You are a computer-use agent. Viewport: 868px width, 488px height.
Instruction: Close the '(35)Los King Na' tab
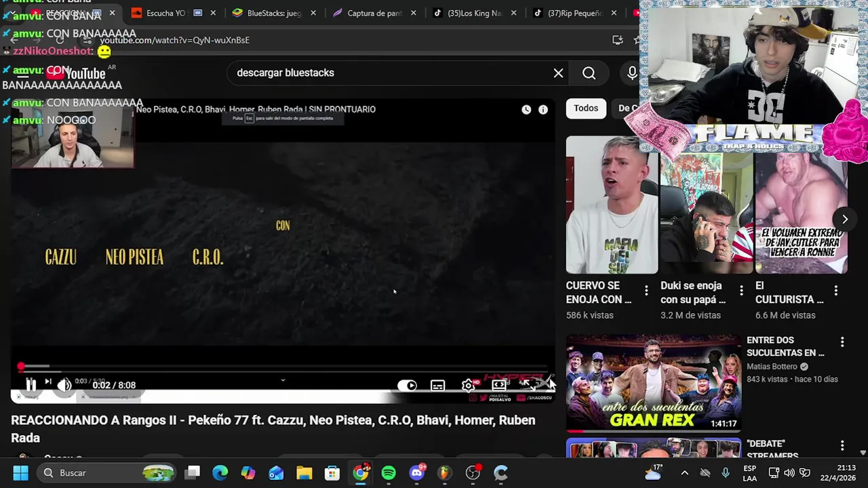pyautogui.click(x=513, y=13)
